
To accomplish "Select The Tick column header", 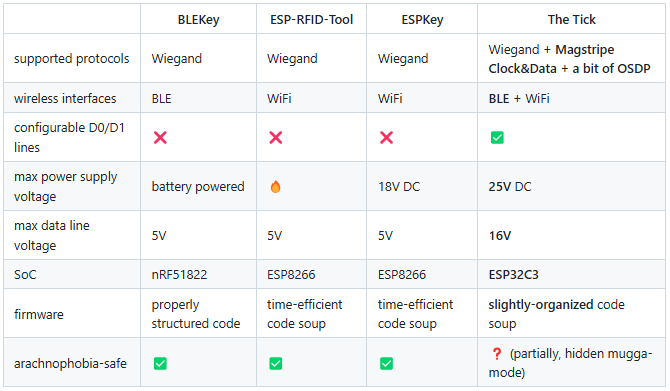I will pos(572,20).
